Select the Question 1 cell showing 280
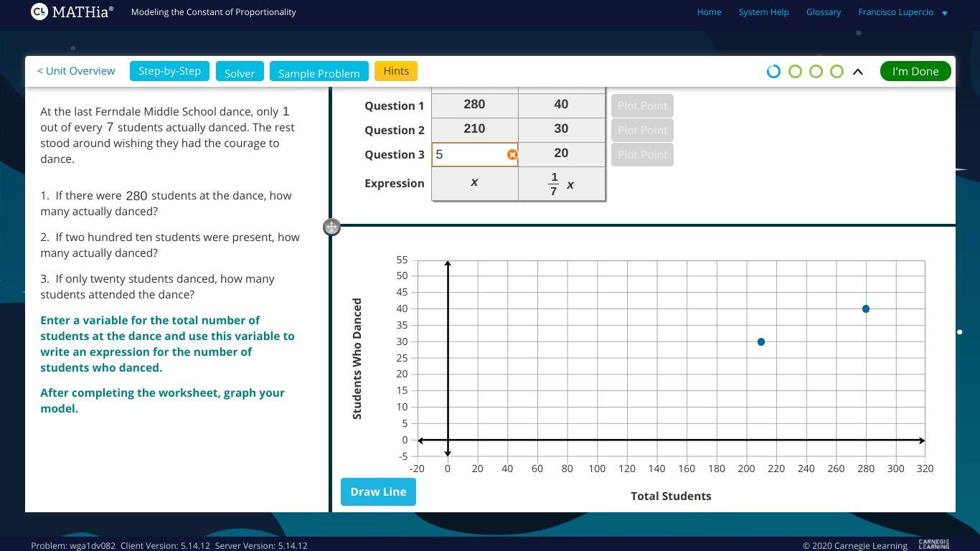Screen dimensions: 980x551 pyautogui.click(x=474, y=105)
